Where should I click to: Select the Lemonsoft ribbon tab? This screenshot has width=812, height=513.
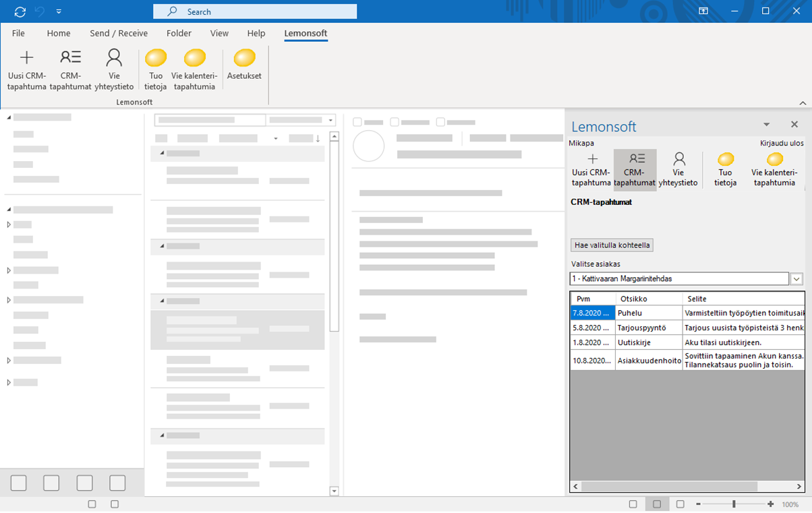coord(306,33)
